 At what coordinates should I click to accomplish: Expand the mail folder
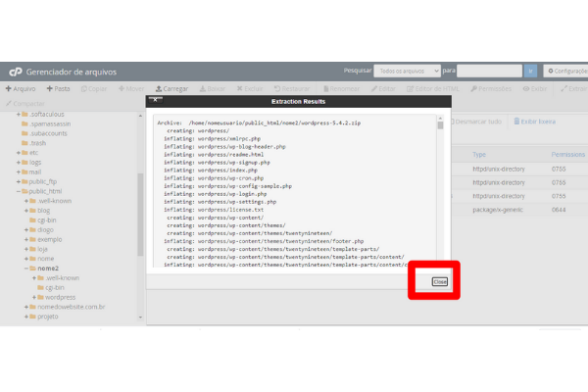click(19, 172)
